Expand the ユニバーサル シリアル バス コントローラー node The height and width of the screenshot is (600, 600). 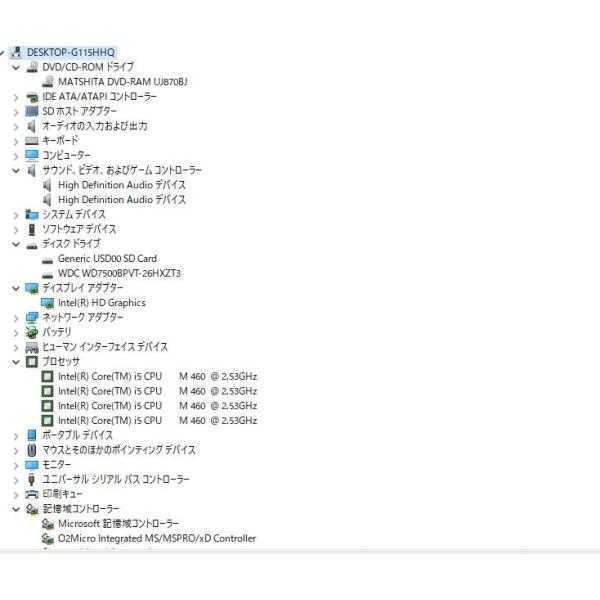click(16, 480)
